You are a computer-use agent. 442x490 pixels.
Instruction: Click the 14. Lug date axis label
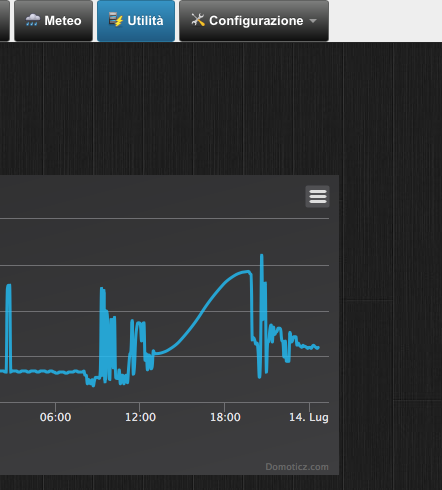309,417
